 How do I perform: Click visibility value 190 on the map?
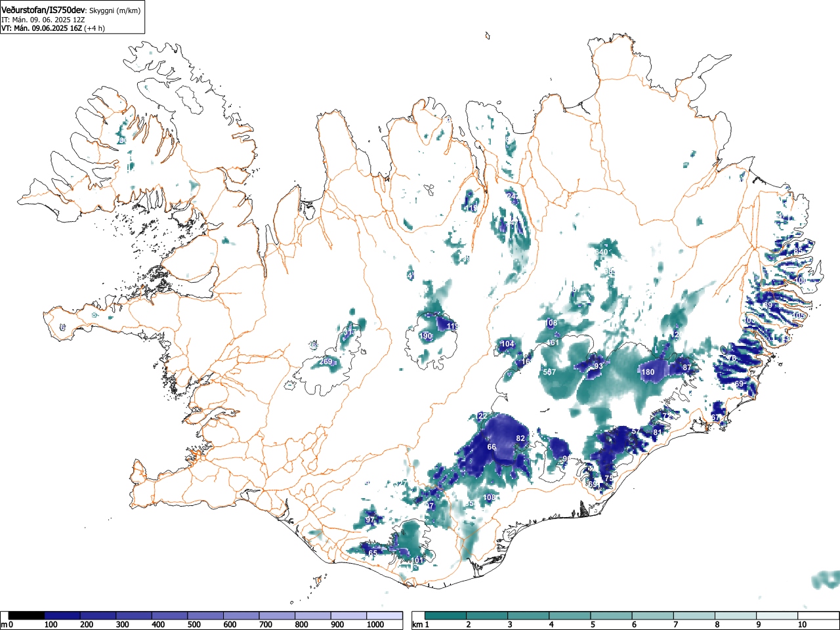(426, 336)
